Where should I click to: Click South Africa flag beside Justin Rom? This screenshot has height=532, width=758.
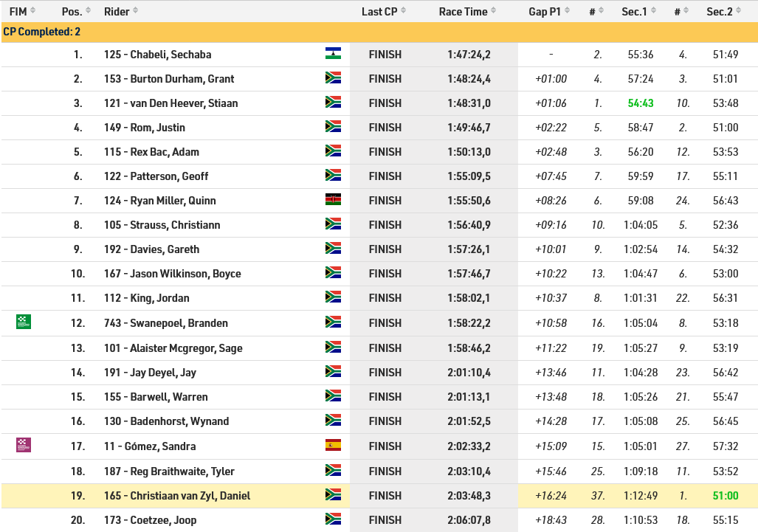click(x=333, y=127)
